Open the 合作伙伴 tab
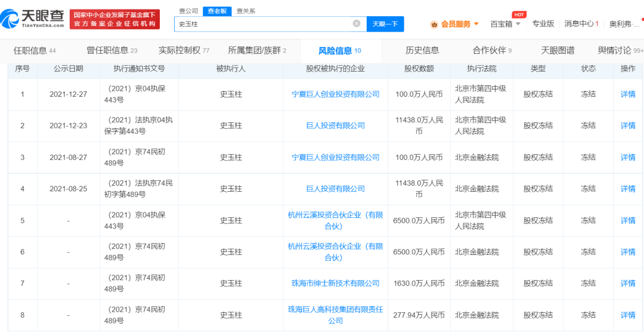Screen dimensions: 644x332 (x=492, y=51)
